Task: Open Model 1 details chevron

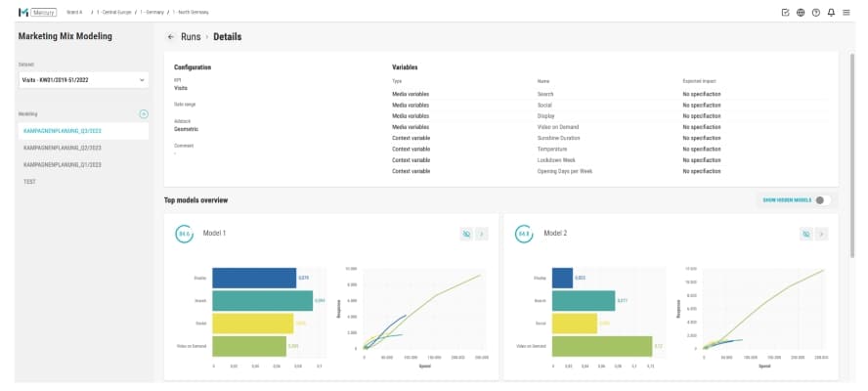Action: 482,235
